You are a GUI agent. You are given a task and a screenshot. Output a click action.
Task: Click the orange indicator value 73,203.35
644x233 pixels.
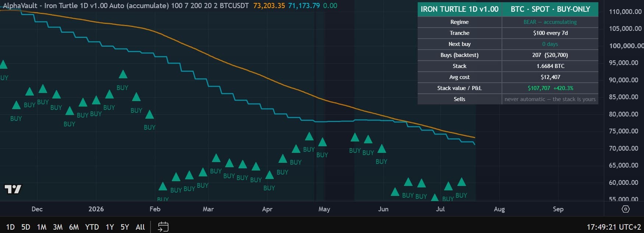tap(269, 6)
